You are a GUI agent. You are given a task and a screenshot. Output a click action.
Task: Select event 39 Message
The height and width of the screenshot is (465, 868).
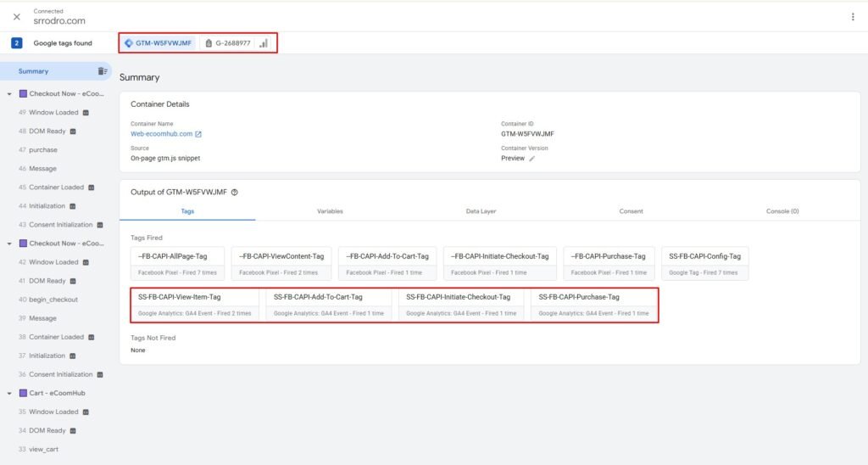(37, 318)
